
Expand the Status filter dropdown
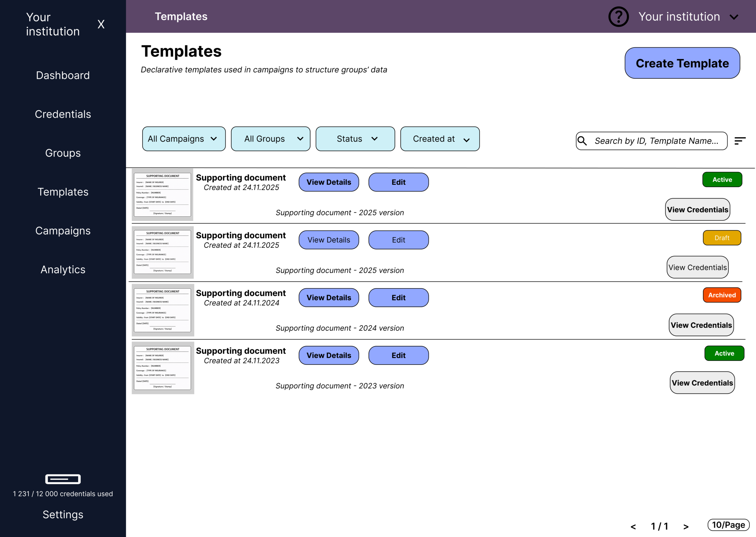355,139
